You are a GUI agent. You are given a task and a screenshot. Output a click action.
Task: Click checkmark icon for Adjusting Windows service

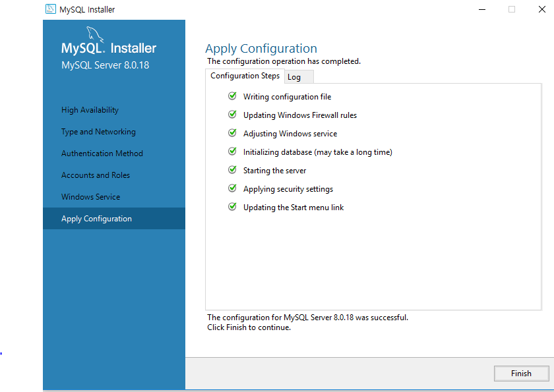[232, 132]
